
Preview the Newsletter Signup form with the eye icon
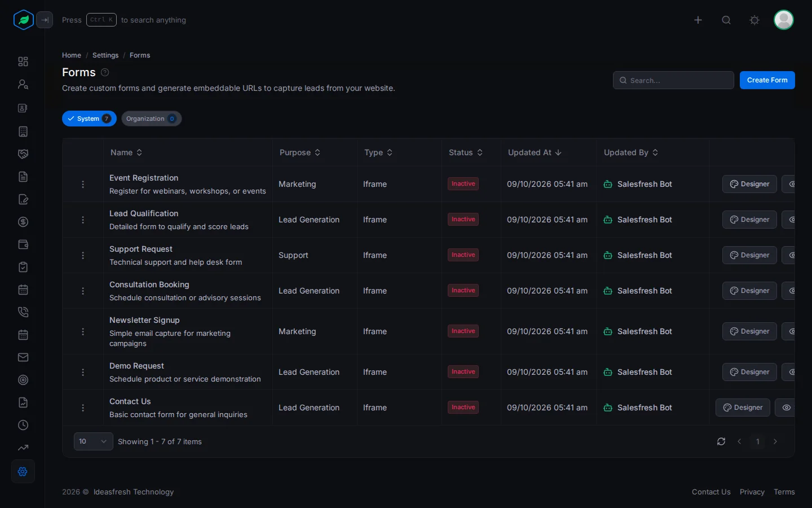click(788, 331)
